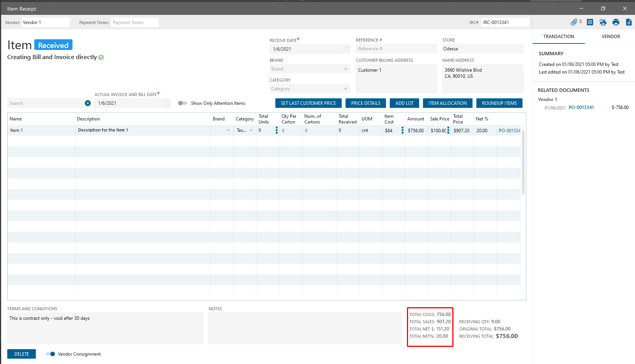Turn off the Vendor Consignment switch

(50, 354)
